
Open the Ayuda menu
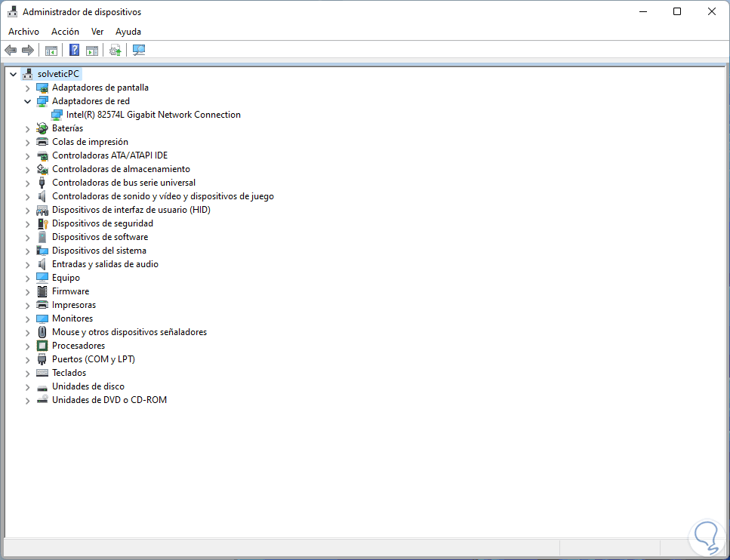tap(128, 32)
